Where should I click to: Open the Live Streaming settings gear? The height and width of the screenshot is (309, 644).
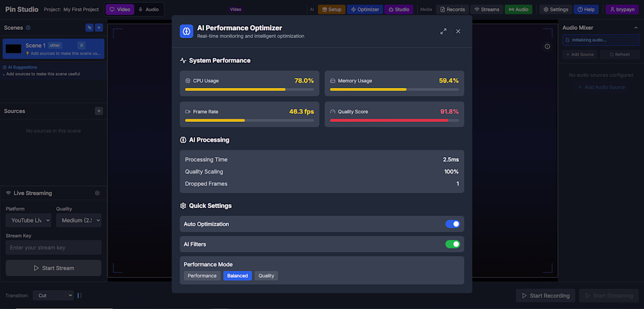coord(97,193)
